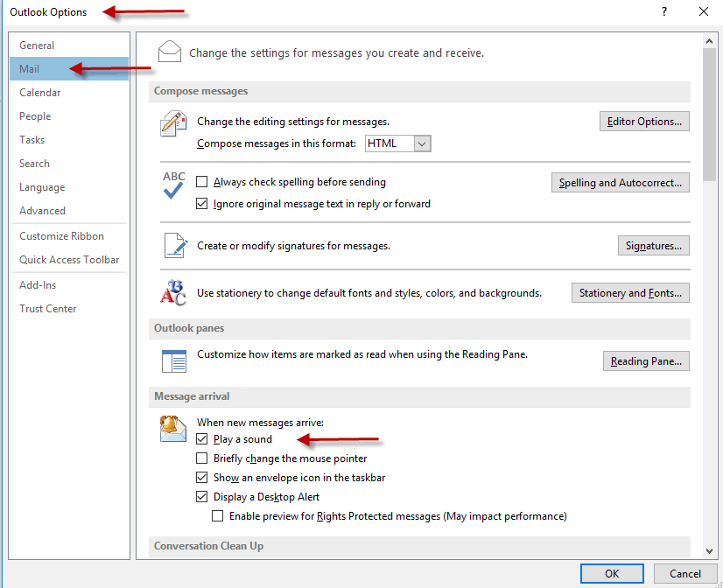Image resolution: width=723 pixels, height=588 pixels.
Task: Open the Add-Ins category
Action: [x=69, y=284]
